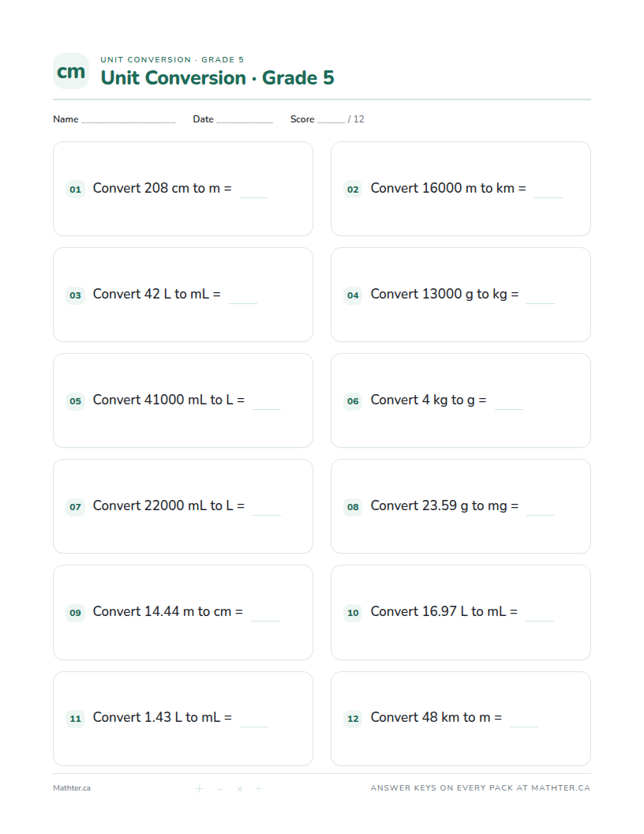The width and height of the screenshot is (644, 834).
Task: Click the large 'Unit Conversion · Grade 5' heading
Action: click(x=217, y=77)
